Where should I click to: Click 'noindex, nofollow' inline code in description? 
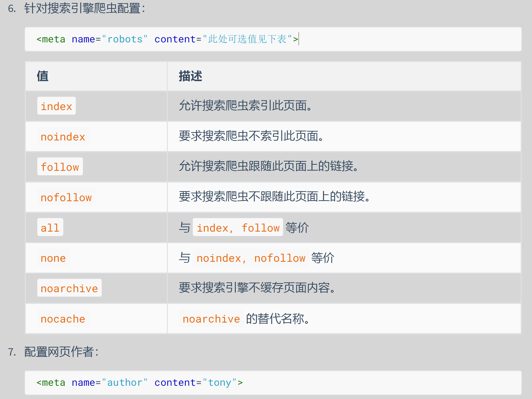pyautogui.click(x=251, y=258)
